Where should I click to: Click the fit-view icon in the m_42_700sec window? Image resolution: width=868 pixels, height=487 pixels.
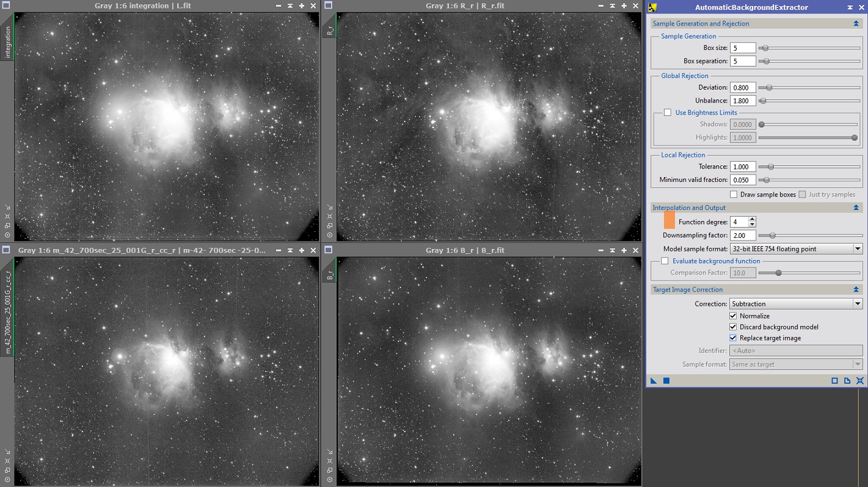(7, 461)
